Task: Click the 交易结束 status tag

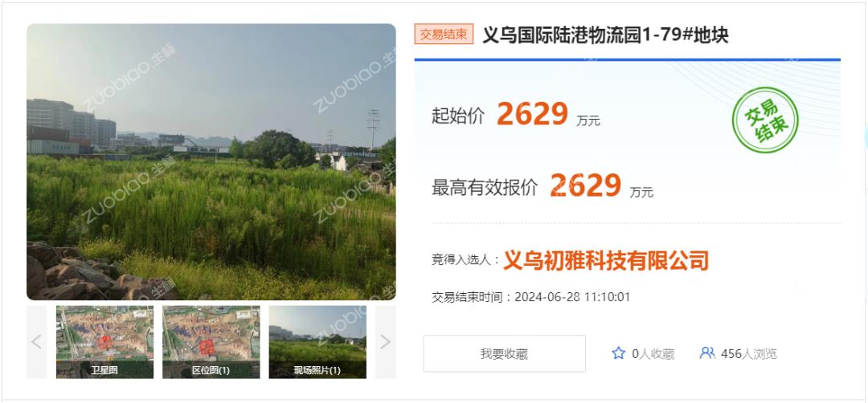Action: point(444,35)
